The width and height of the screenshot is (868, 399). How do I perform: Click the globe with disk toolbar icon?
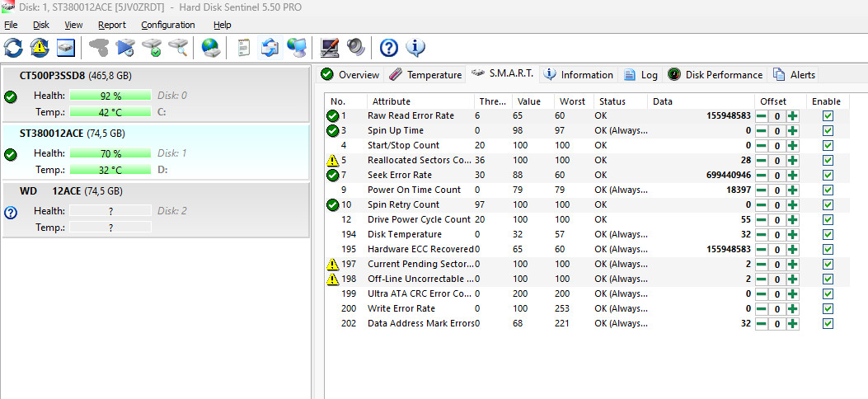[211, 48]
